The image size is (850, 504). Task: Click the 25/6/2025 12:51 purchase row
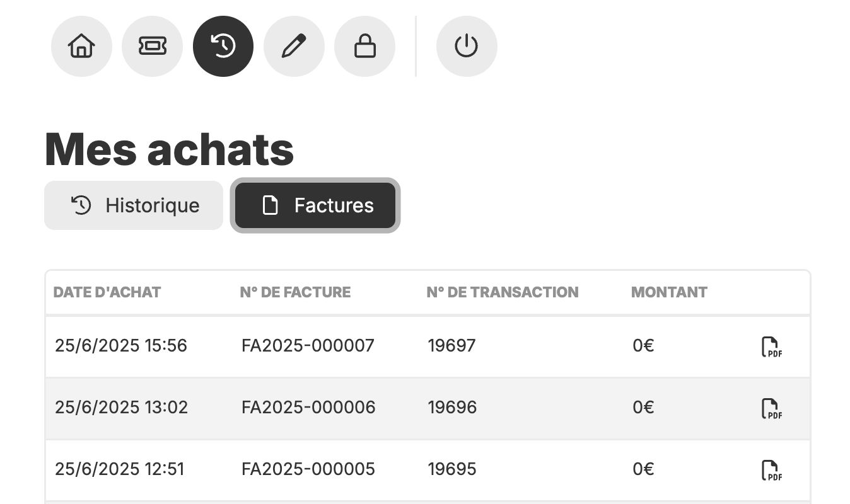click(428, 470)
